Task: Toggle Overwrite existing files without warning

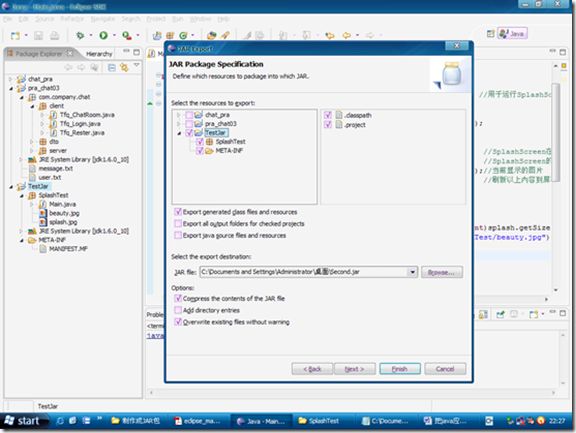Action: (178, 322)
